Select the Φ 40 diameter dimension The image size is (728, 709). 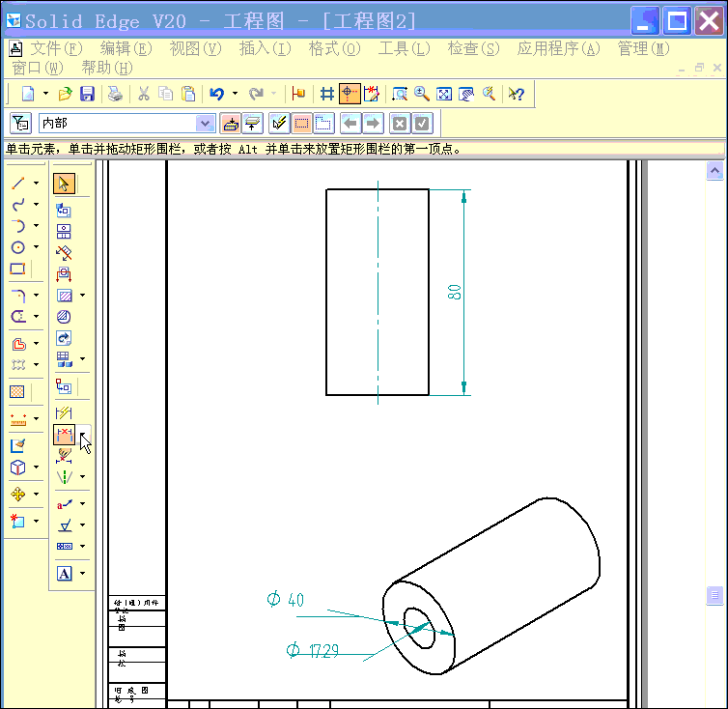286,599
